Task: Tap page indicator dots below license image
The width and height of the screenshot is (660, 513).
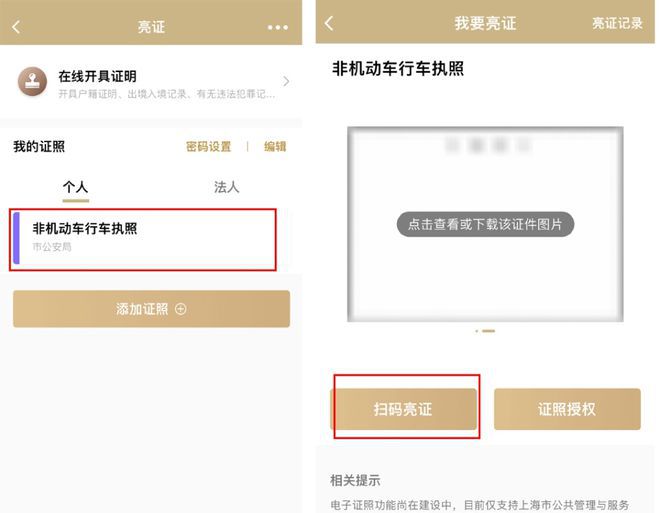Action: [x=485, y=331]
